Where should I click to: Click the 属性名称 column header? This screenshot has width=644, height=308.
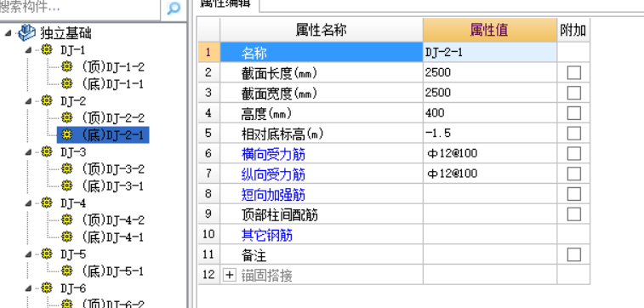(322, 30)
